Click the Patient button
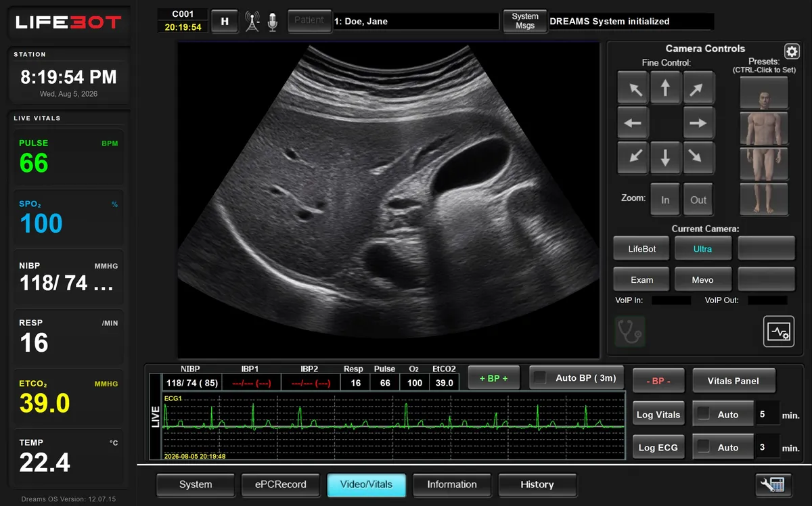Screen dimensions: 812x506 point(309,20)
